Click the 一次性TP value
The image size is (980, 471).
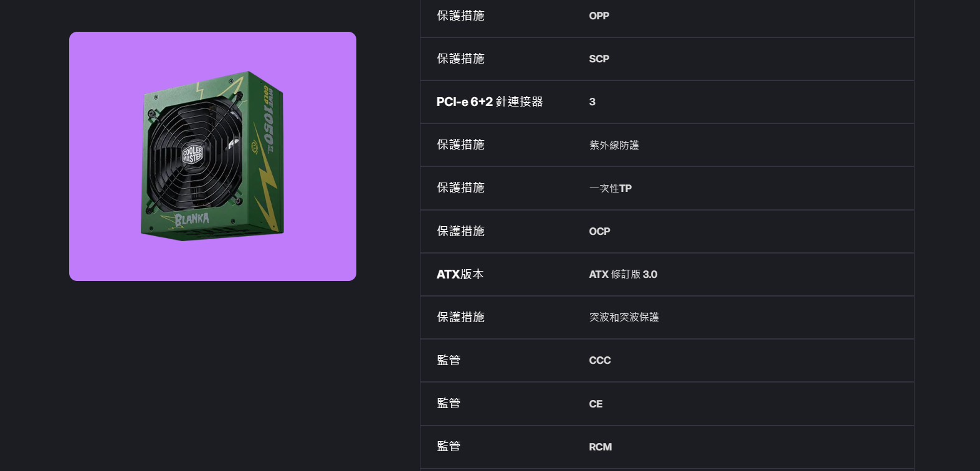click(610, 188)
